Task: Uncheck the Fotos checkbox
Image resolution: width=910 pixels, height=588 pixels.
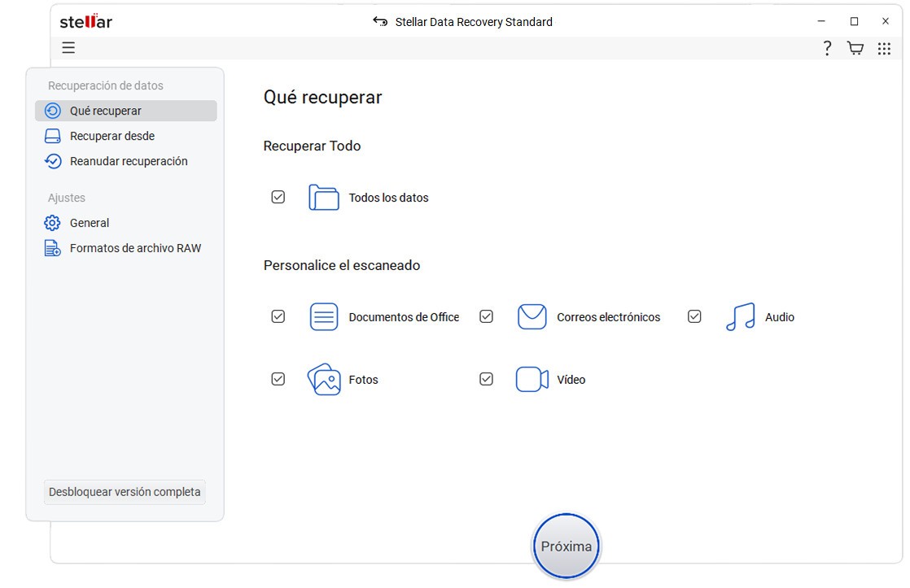Action: click(278, 380)
